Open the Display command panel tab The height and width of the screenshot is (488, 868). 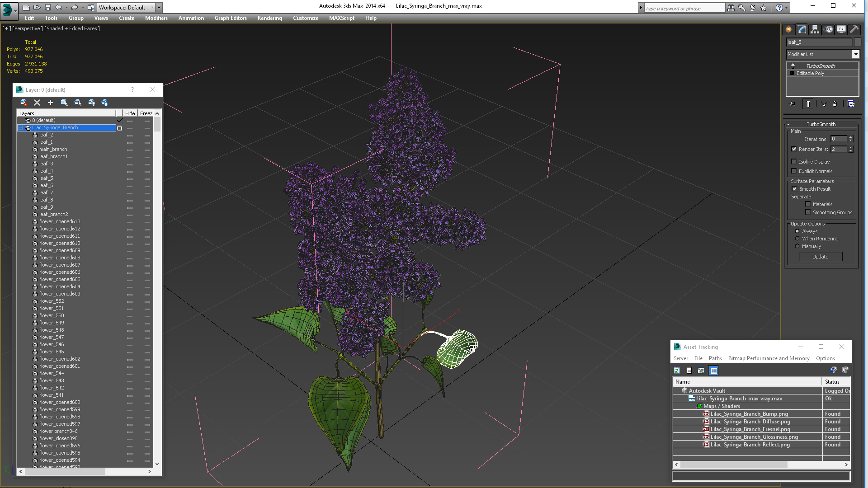click(x=841, y=29)
